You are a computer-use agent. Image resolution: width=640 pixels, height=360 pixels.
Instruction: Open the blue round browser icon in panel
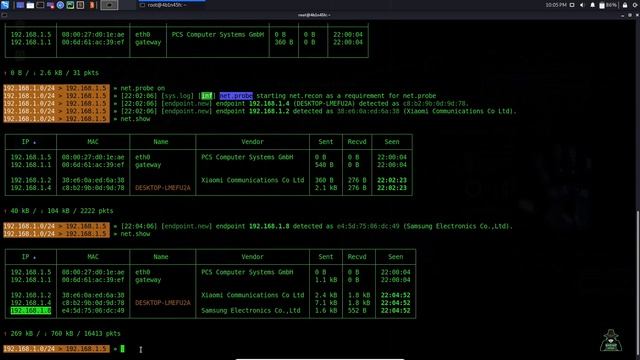60,5
